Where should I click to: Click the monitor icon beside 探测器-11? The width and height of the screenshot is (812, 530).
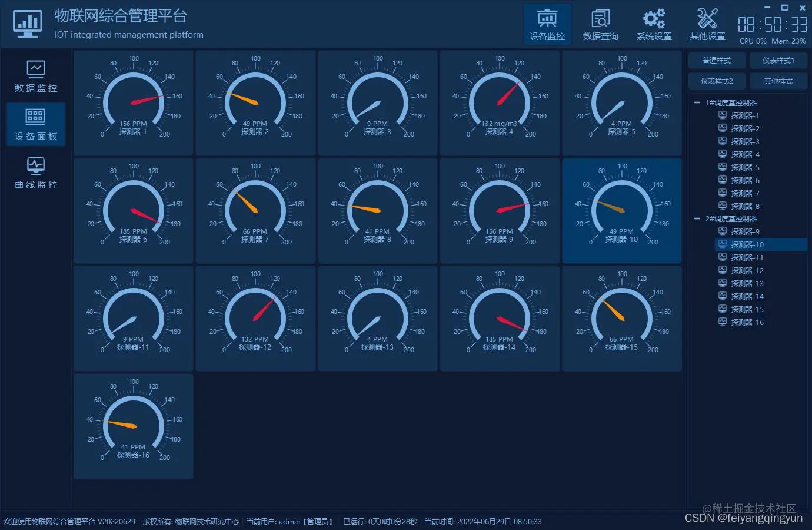pos(723,257)
